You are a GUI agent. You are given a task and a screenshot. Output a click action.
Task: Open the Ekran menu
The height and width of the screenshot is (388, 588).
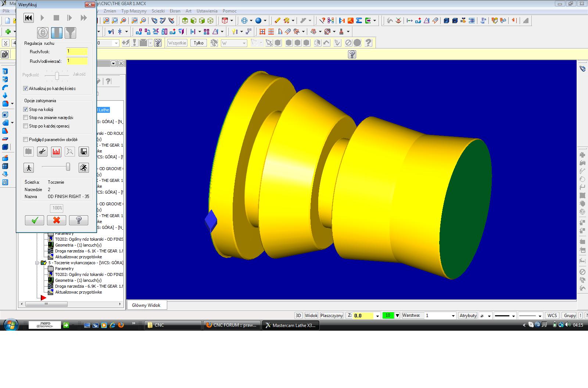(x=175, y=11)
